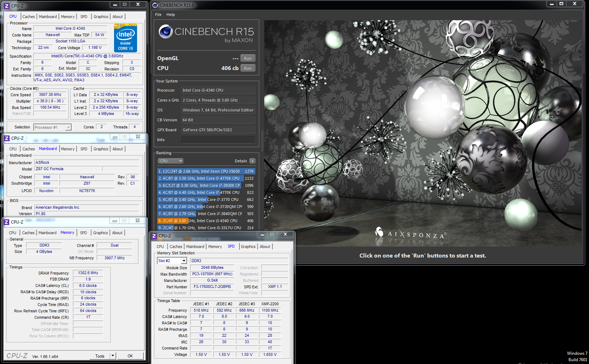
Task: Click the Z icon of the top CPU-Z window
Action: click(x=7, y=6)
